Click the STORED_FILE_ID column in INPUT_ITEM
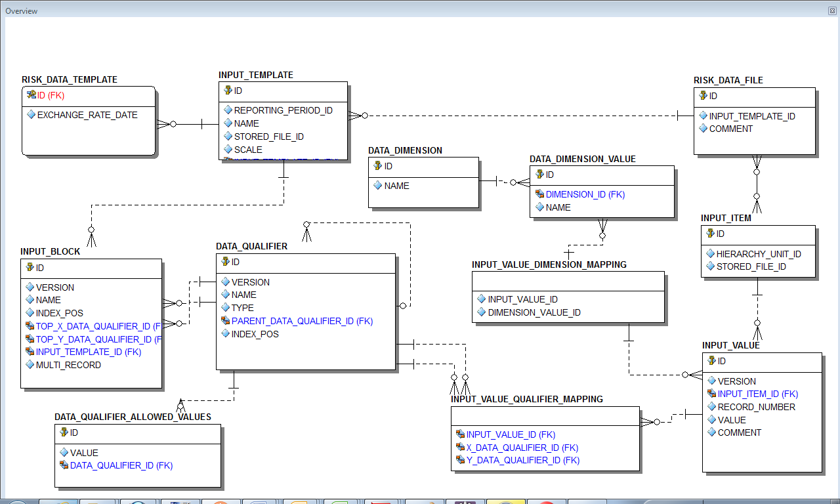 tap(751, 266)
